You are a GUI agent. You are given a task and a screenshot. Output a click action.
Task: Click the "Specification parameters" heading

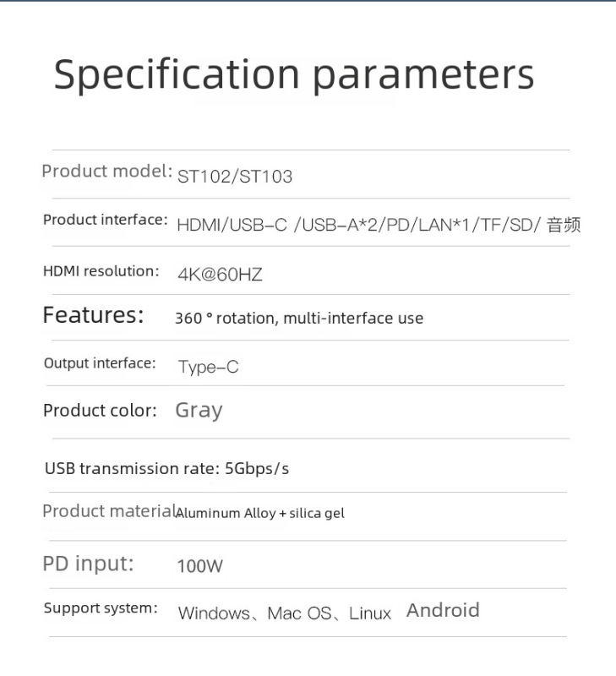tap(294, 75)
